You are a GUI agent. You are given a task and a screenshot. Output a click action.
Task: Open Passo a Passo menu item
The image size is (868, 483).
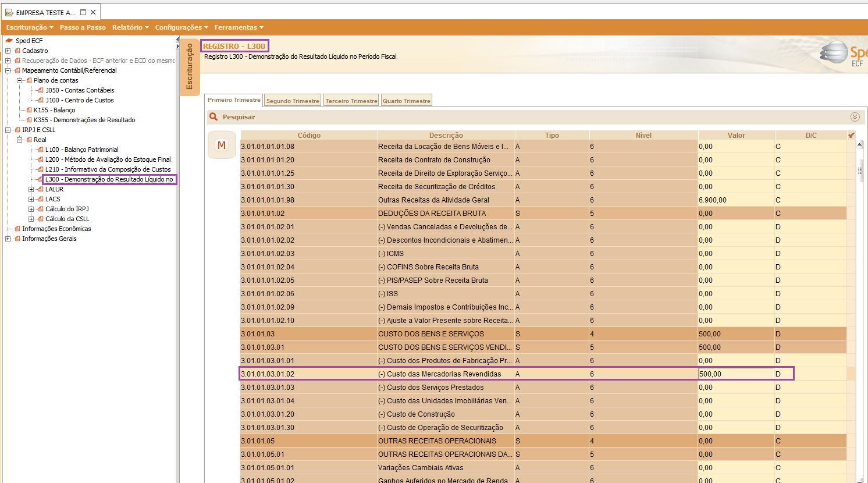pyautogui.click(x=83, y=27)
